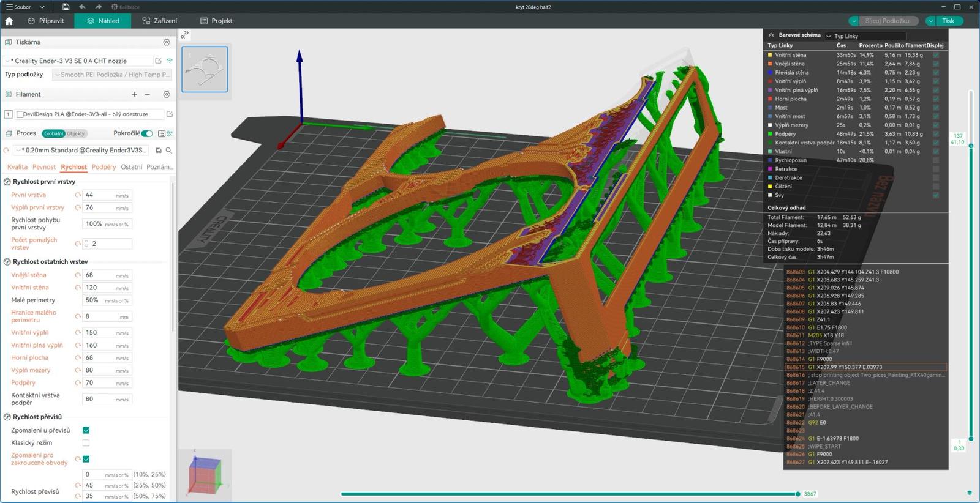The width and height of the screenshot is (980, 503).
Task: Collapse the Barevné schéma legend panel
Action: coord(771,35)
